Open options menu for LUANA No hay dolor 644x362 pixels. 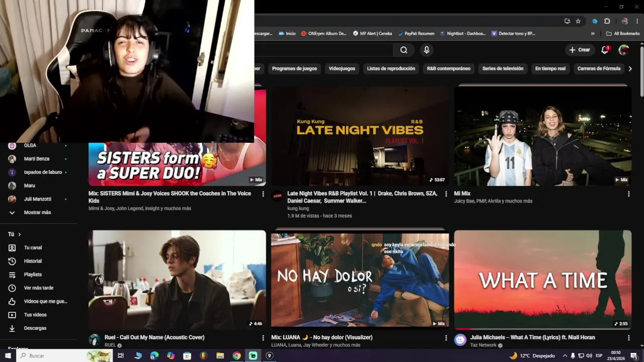tap(446, 338)
